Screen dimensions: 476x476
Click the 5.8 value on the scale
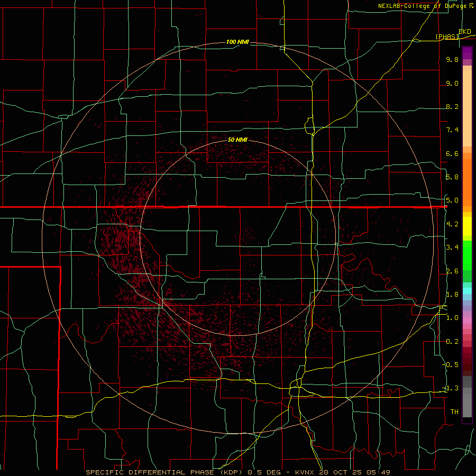tap(452, 177)
